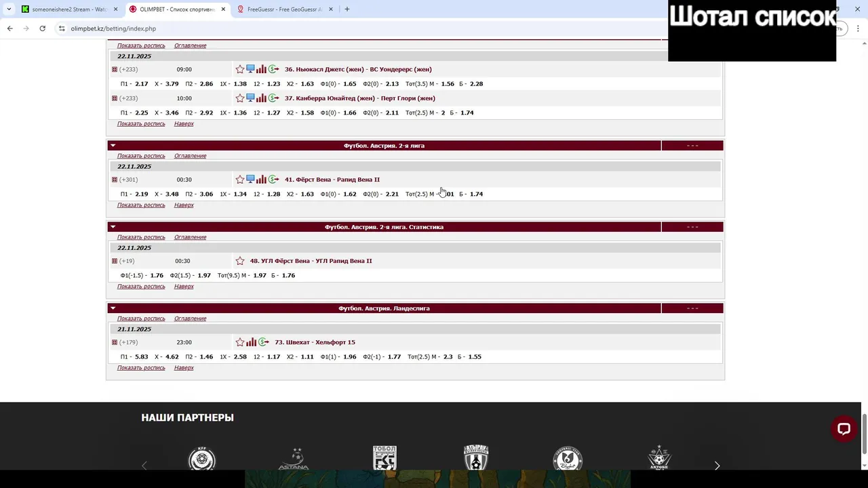
Task: Collapse Футбол. Австрия. 2-я лига section
Action: [x=113, y=146]
